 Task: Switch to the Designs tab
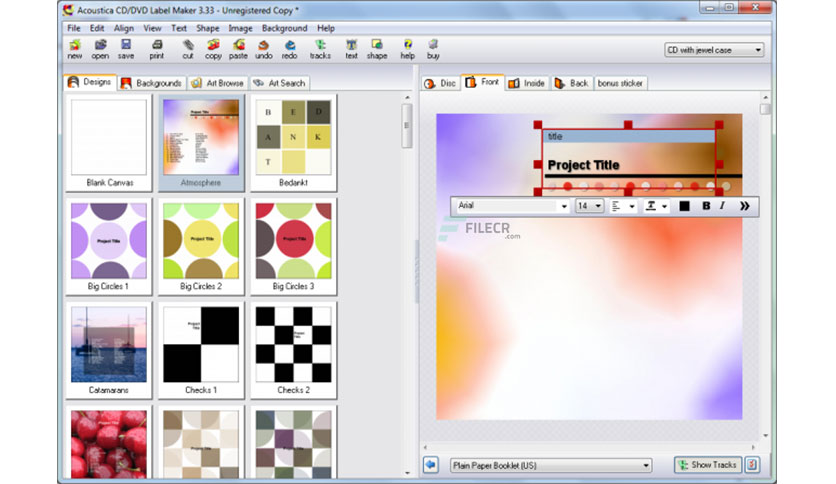(x=90, y=82)
